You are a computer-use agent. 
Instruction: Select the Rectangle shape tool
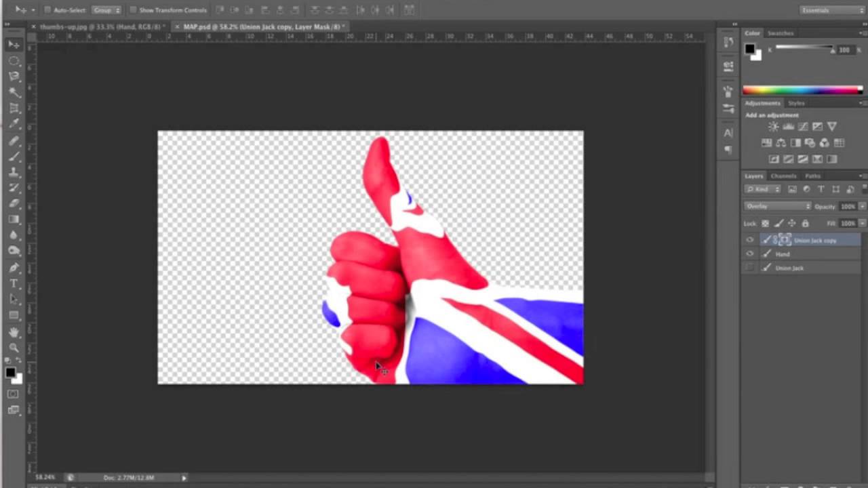pos(14,315)
